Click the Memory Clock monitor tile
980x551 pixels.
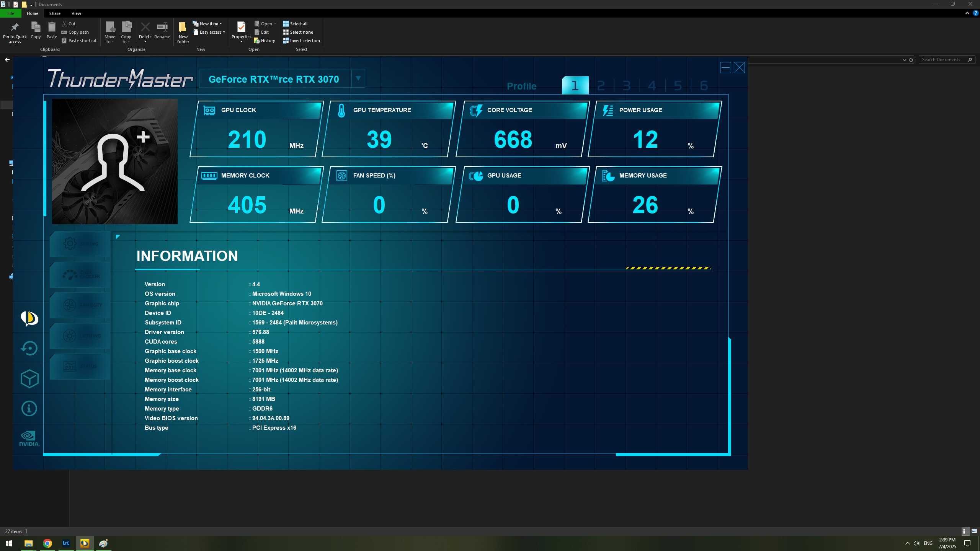(257, 194)
